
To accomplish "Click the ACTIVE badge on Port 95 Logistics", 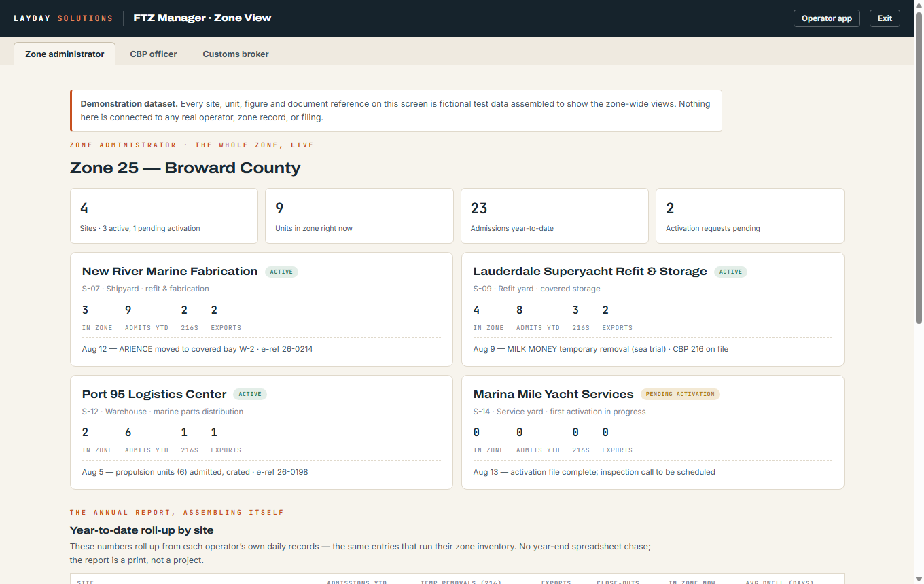I will 250,394.
